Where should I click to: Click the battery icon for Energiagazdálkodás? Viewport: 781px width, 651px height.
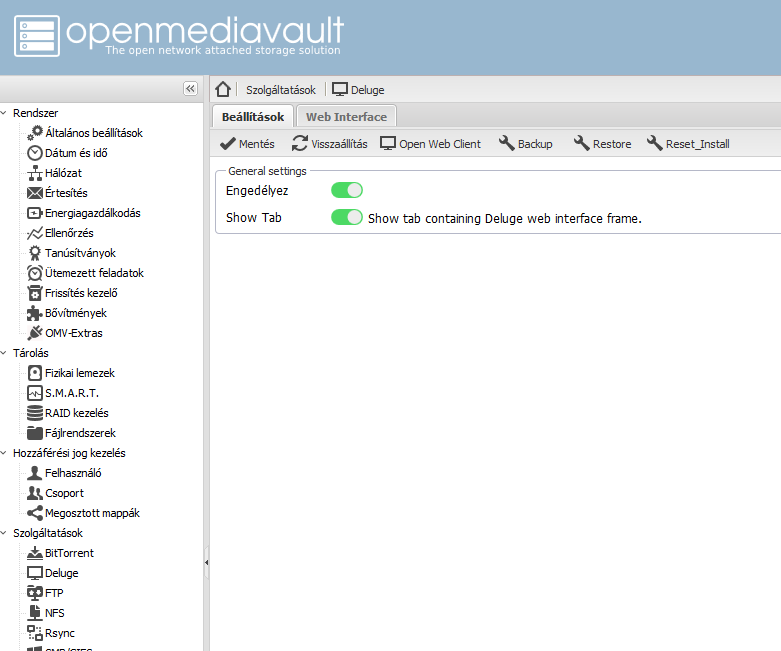click(x=35, y=213)
